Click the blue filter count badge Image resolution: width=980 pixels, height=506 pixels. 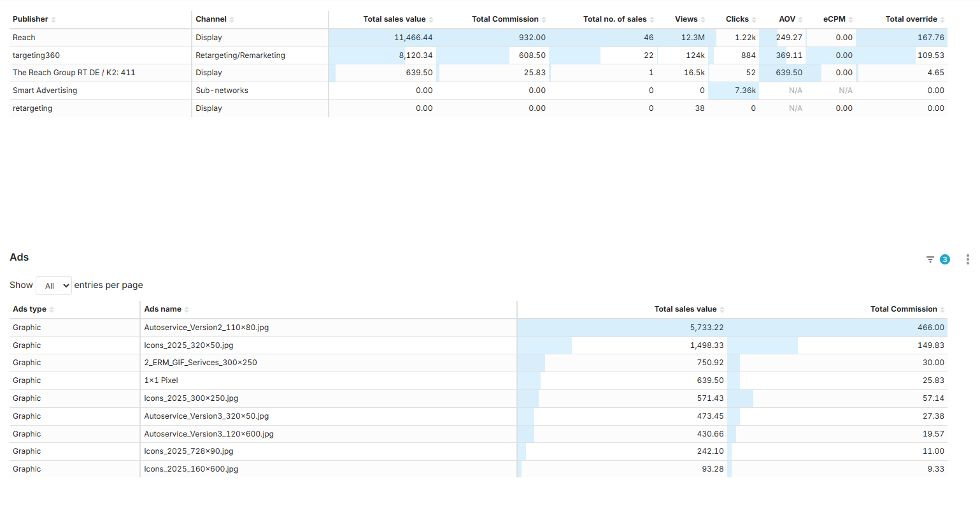pyautogui.click(x=945, y=259)
